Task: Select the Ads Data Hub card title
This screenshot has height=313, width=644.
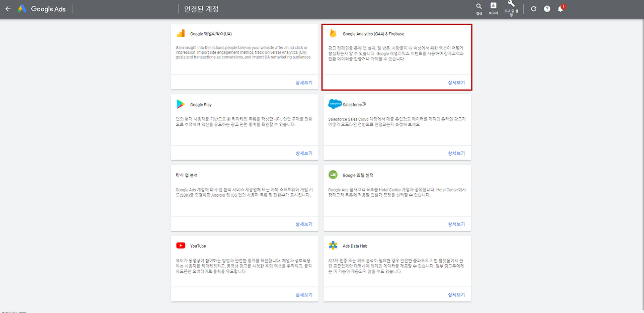Action: (355, 246)
